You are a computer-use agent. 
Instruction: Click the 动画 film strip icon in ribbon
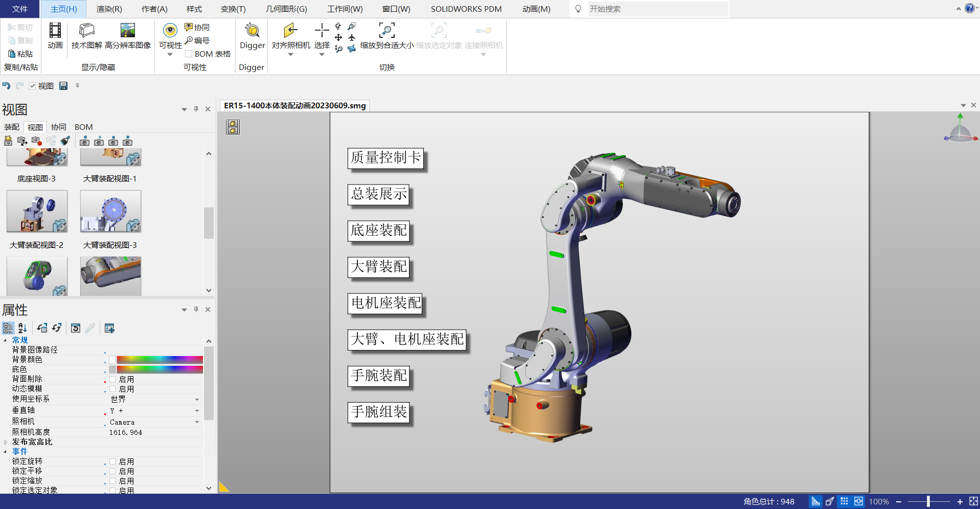[x=55, y=31]
